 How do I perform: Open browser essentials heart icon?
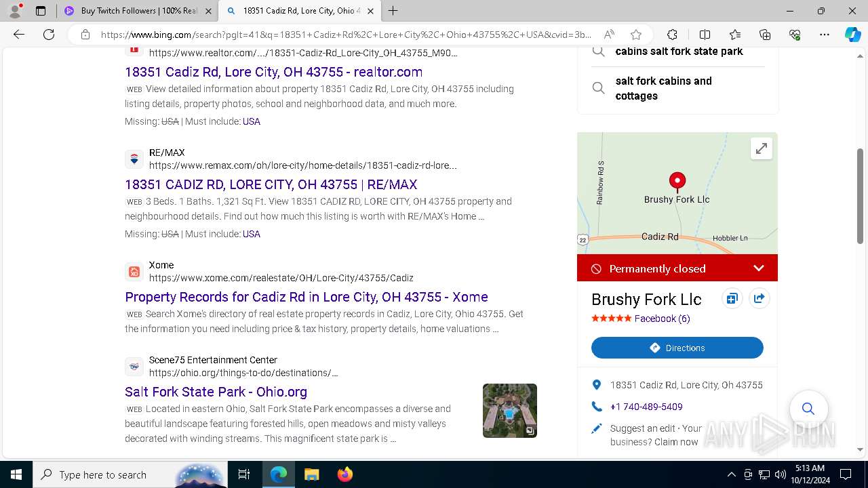(x=795, y=35)
